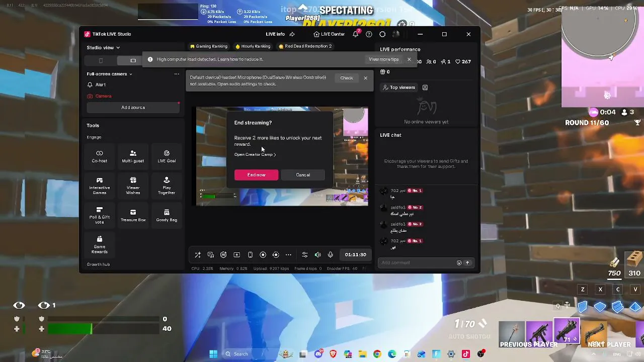
Task: Open the Alert source bell icon
Action: [x=90, y=85]
